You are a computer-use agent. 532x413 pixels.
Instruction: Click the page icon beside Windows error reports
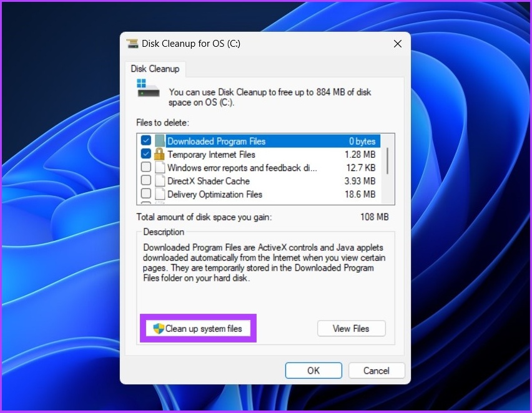(160, 167)
